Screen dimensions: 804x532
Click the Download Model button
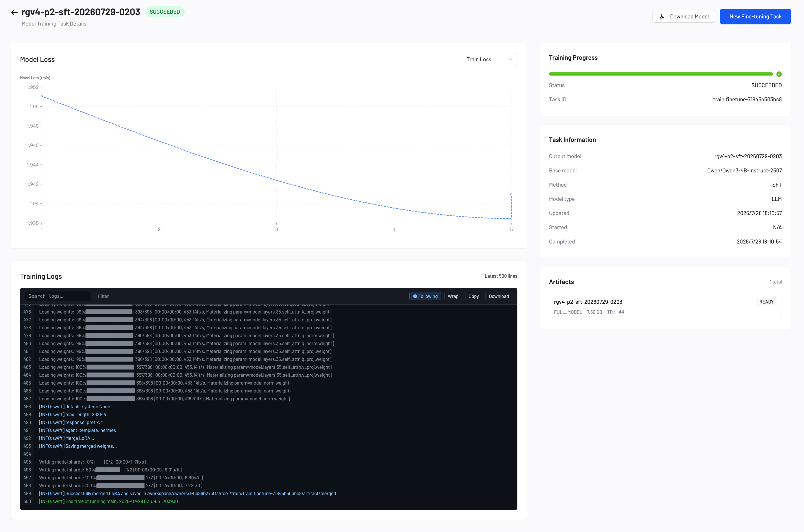click(x=683, y=16)
